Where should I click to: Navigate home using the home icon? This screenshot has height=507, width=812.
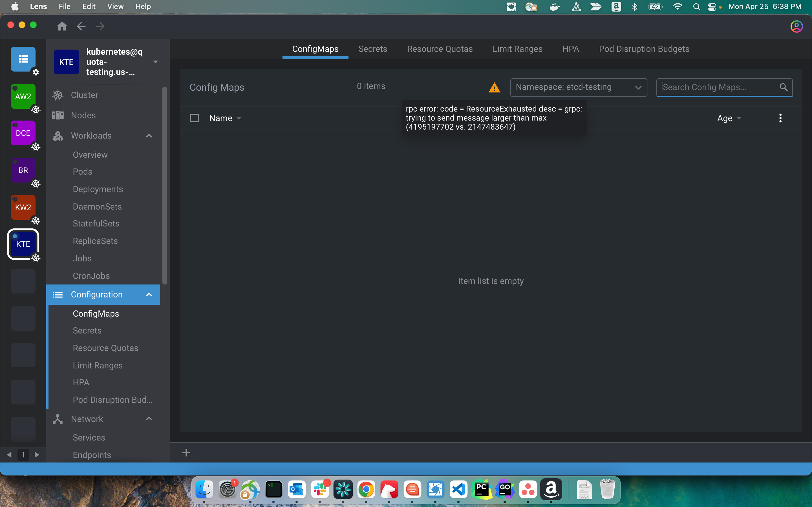62,26
